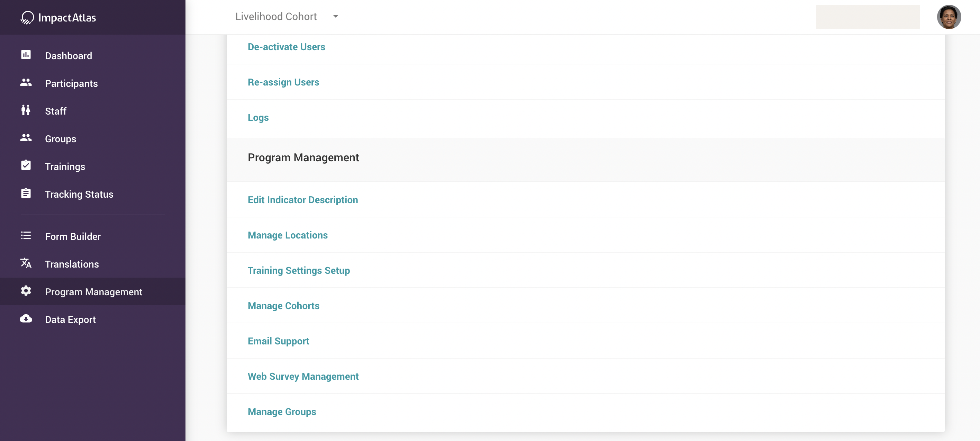980x441 pixels.
Task: Select Program Management in sidebar
Action: [x=93, y=292]
